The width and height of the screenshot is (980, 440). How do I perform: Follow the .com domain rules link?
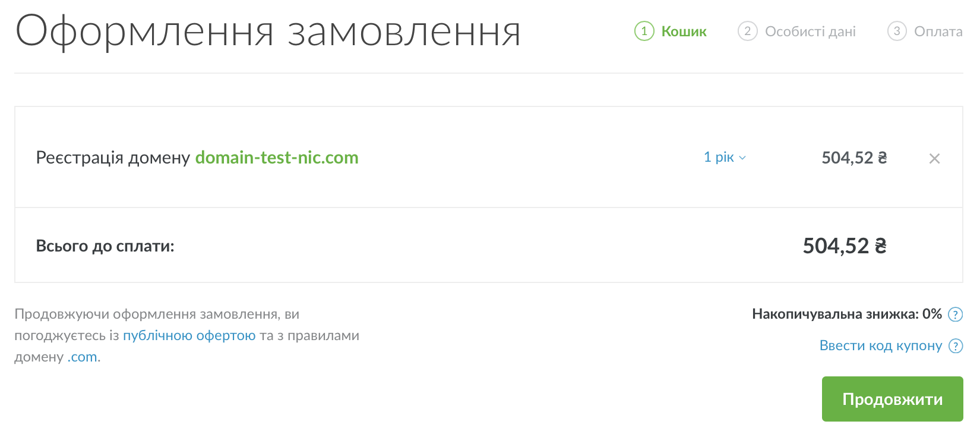coord(83,357)
